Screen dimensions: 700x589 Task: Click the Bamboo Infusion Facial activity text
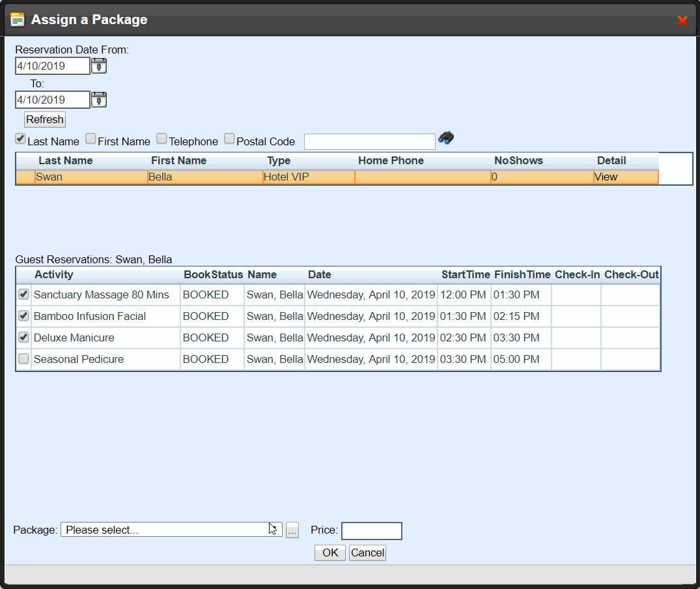pos(90,316)
